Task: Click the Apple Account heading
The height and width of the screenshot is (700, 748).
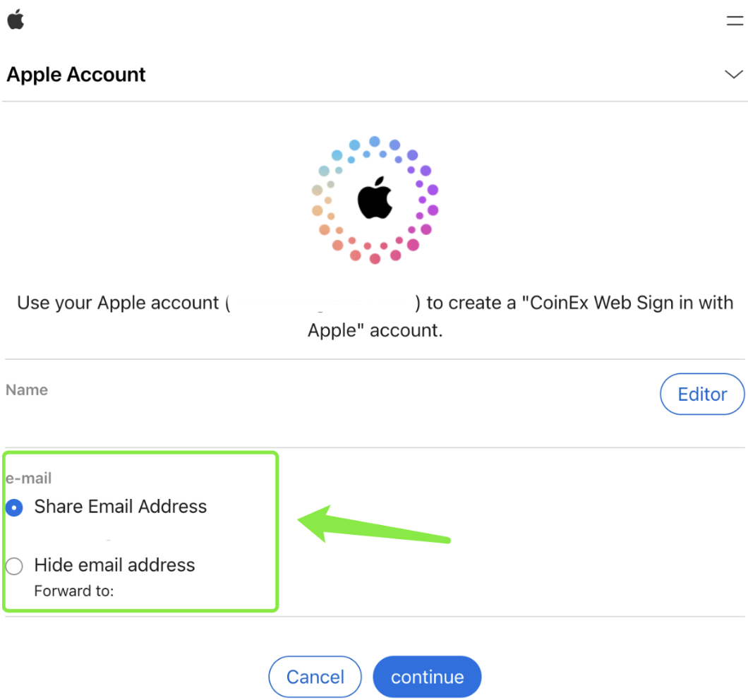Action: pyautogui.click(x=76, y=75)
